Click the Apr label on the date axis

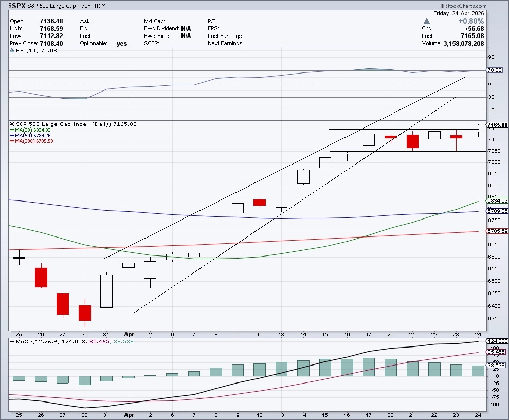(x=129, y=334)
